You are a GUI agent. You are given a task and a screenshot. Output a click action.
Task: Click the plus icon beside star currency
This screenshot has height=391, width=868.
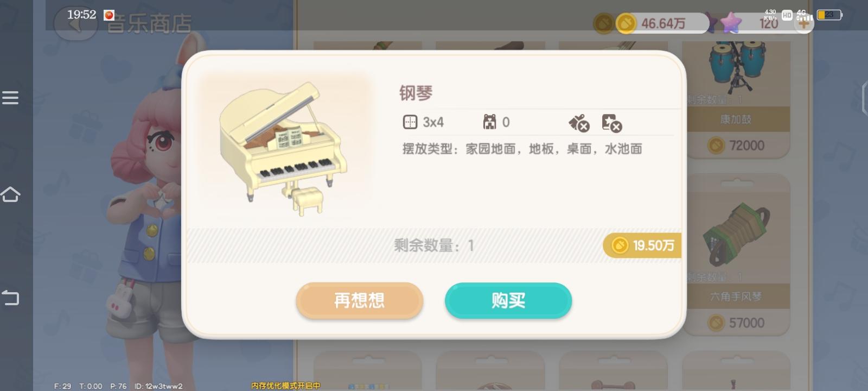tap(803, 23)
